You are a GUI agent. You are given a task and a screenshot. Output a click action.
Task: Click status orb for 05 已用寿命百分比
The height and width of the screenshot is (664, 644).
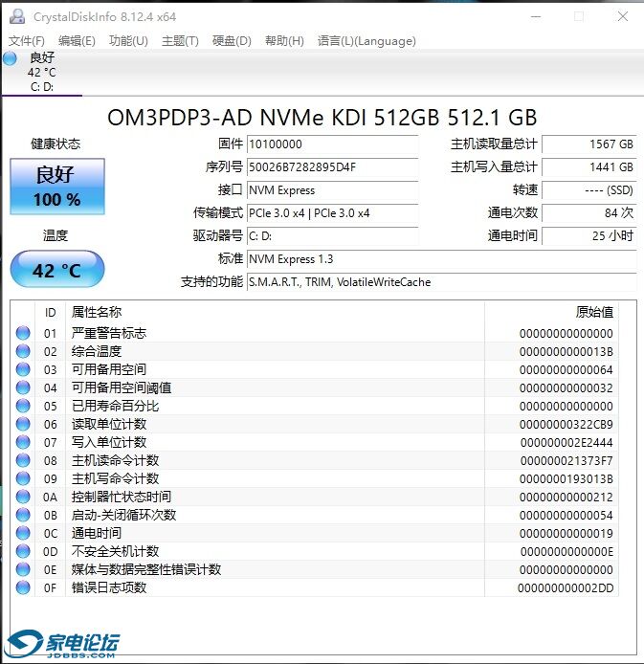point(23,406)
